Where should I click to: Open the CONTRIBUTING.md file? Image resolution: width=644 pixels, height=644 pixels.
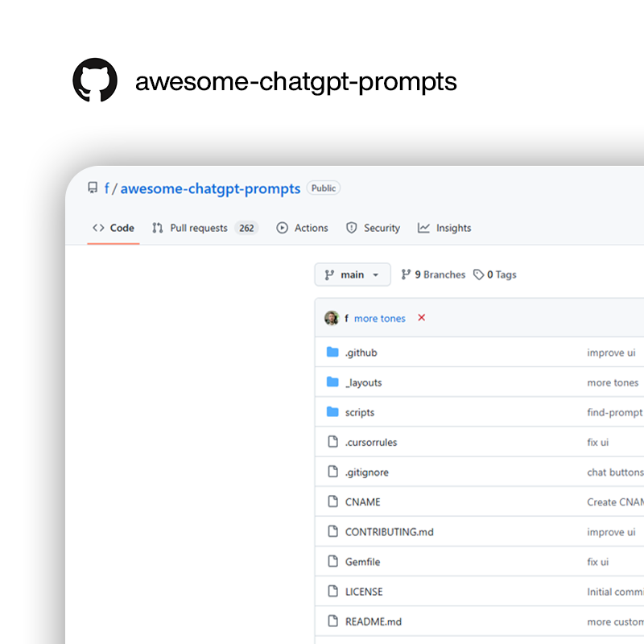390,532
